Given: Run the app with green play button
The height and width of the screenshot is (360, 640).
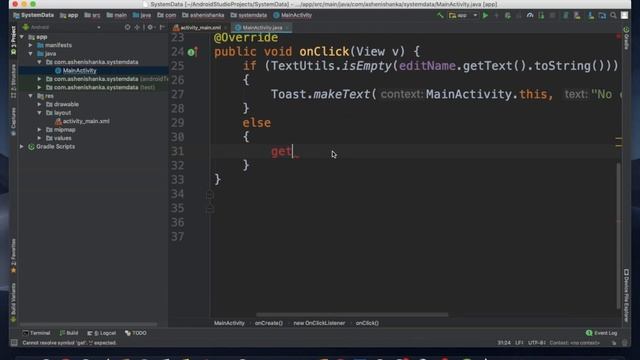Looking at the screenshot, I should pyautogui.click(x=485, y=16).
